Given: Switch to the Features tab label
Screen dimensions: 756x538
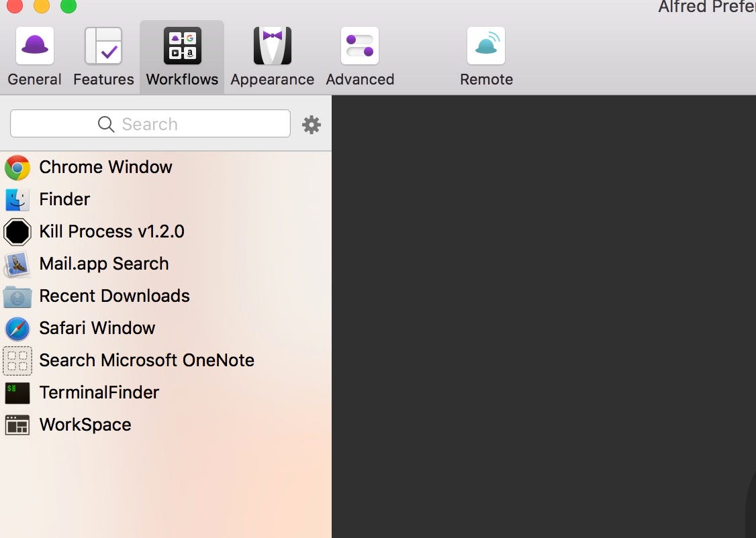Looking at the screenshot, I should coord(103,79).
